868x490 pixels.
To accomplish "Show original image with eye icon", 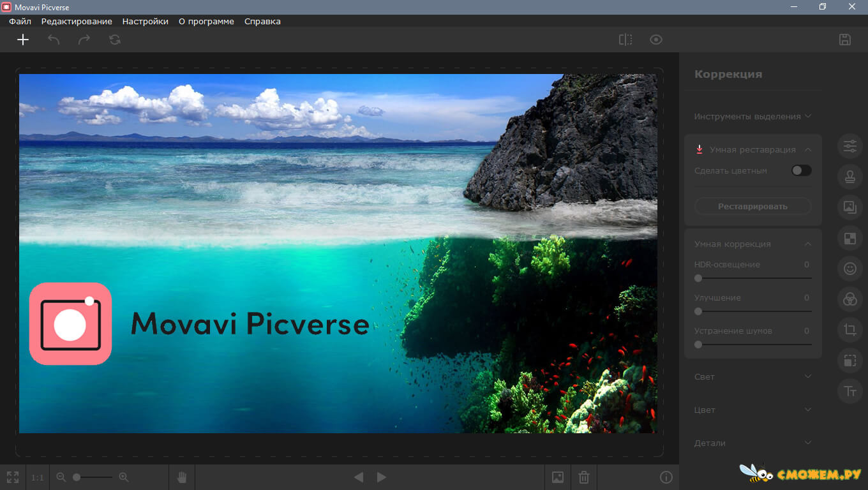I will [656, 40].
